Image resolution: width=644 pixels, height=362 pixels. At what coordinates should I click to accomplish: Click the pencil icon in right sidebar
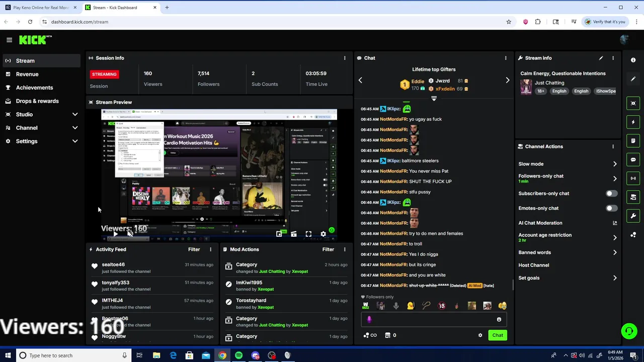pos(633,79)
